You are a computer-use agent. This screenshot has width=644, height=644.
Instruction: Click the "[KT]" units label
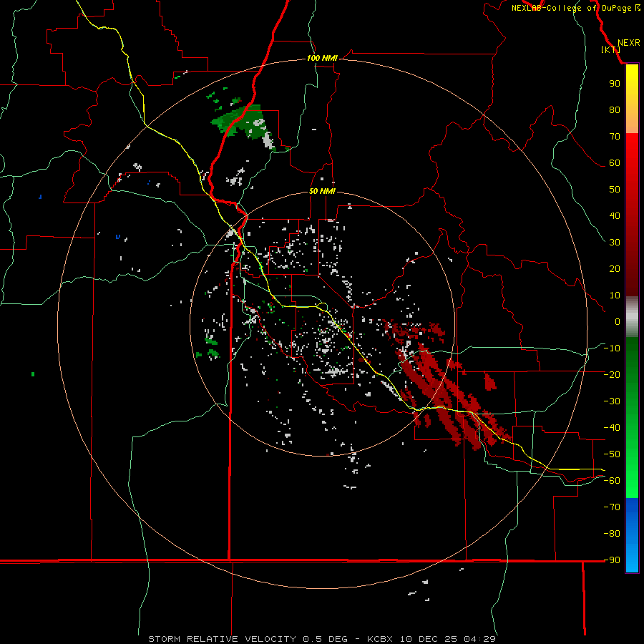coord(611,49)
